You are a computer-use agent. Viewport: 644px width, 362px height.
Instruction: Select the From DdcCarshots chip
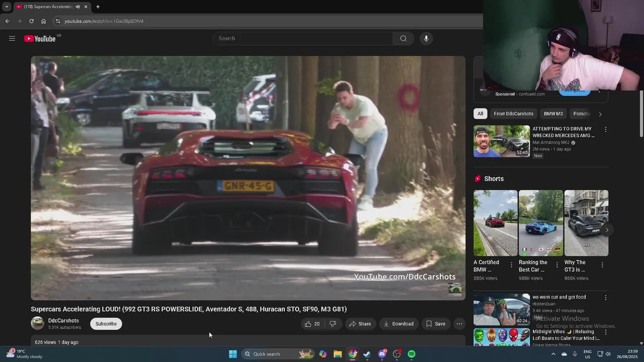pos(513,114)
